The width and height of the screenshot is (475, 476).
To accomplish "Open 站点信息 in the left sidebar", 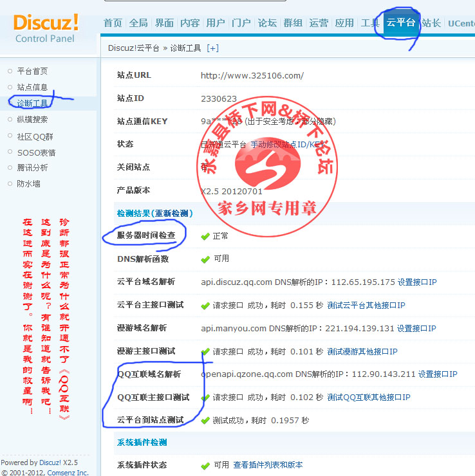I will 32,87.
